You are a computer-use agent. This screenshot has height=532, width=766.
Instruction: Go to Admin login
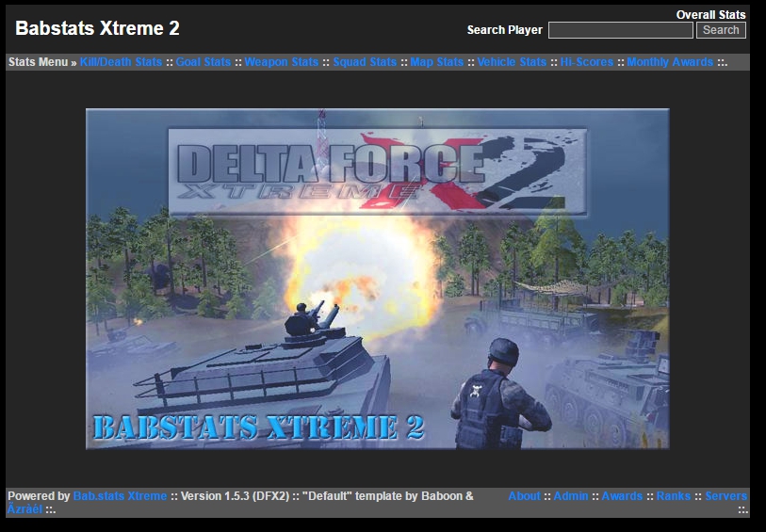click(571, 496)
